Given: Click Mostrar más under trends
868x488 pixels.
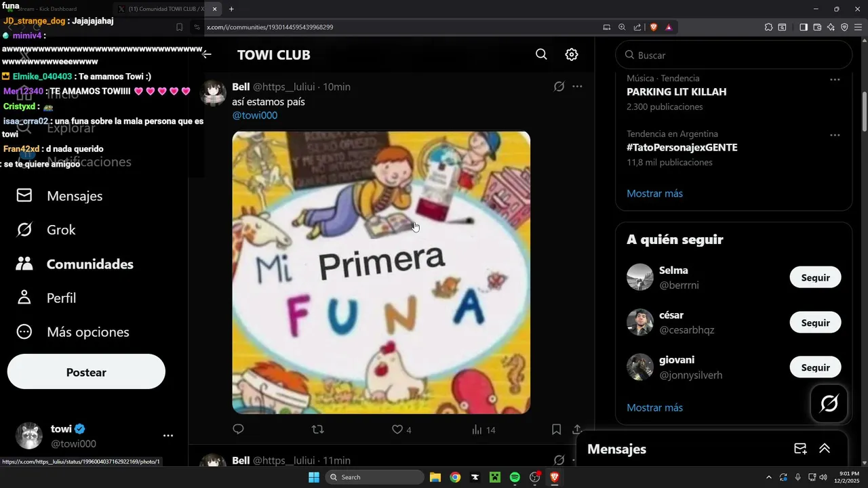Looking at the screenshot, I should coord(654,194).
